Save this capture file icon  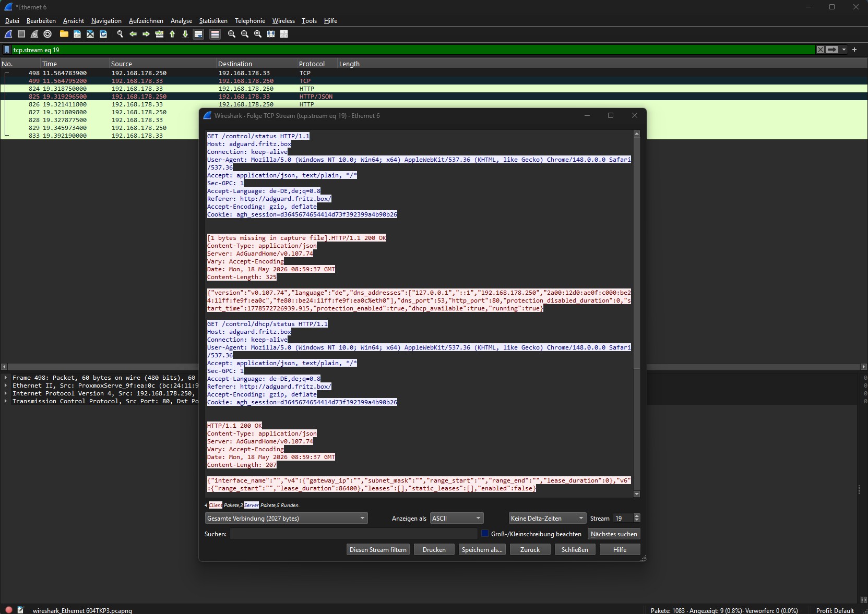[x=77, y=34]
